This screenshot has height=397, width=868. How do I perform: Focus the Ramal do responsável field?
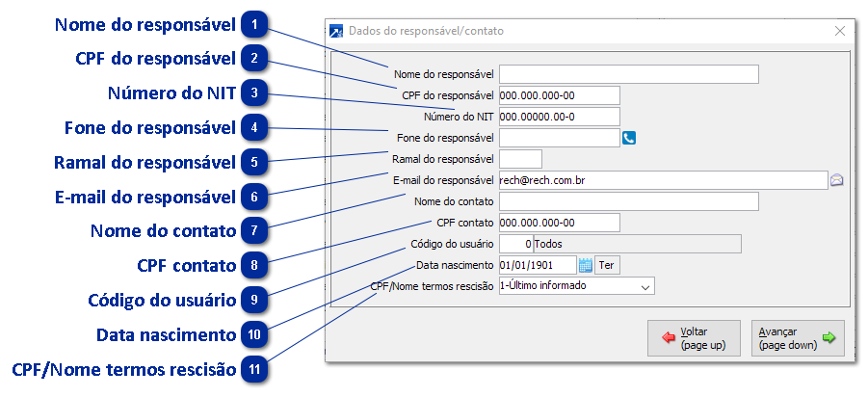(520, 159)
